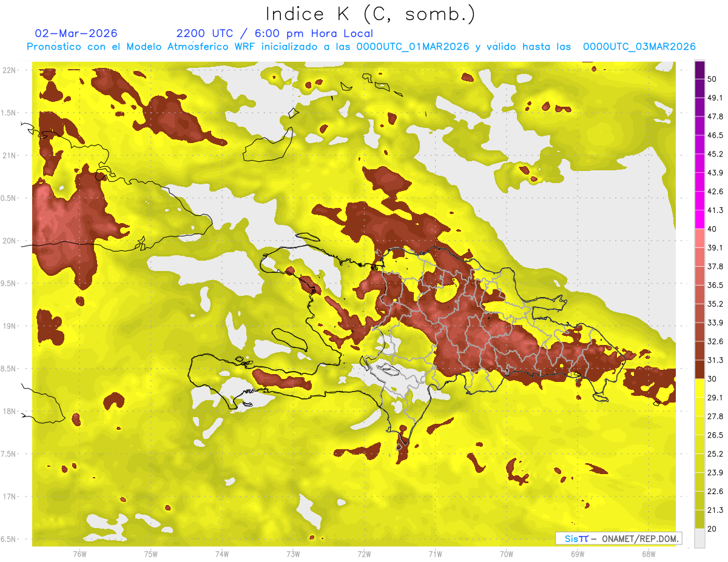The height and width of the screenshot is (562, 728).
Task: Click the dark purple legend band above 50
Action: 699,70
